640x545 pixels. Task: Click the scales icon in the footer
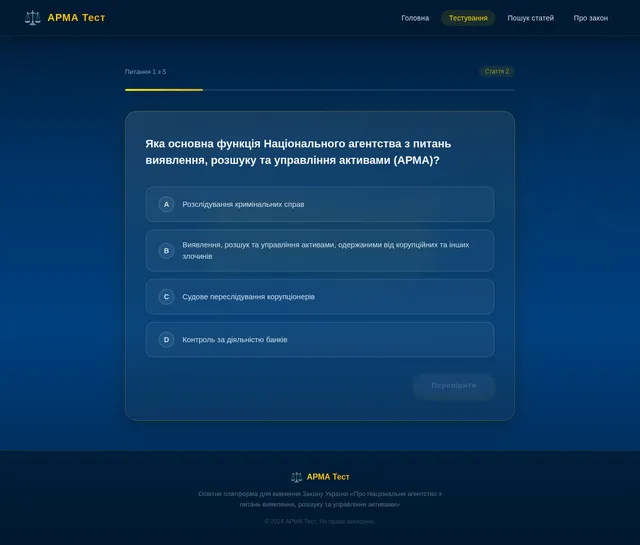[296, 477]
